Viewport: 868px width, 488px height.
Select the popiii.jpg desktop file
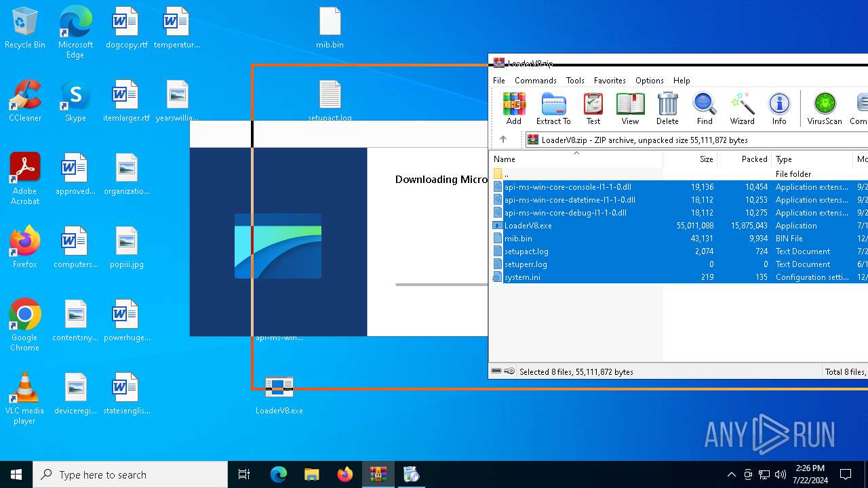pos(126,248)
